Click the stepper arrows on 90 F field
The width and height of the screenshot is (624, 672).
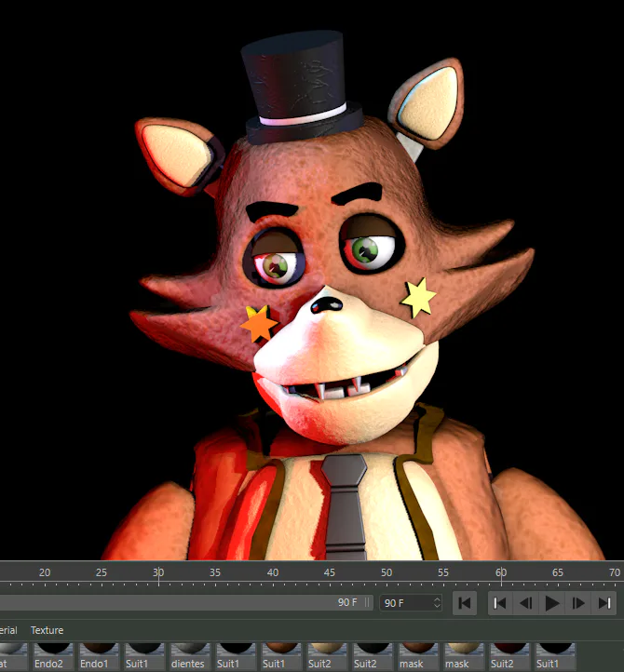437,603
